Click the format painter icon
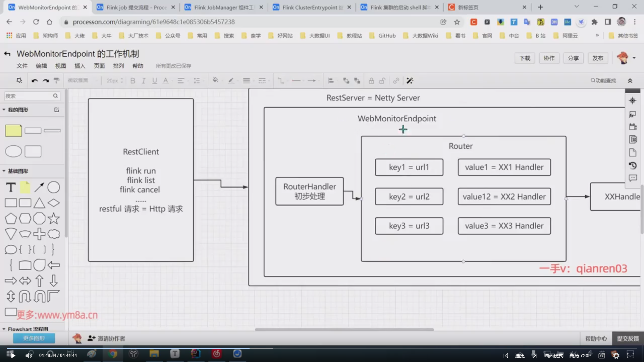This screenshot has height=362, width=644. (x=57, y=80)
